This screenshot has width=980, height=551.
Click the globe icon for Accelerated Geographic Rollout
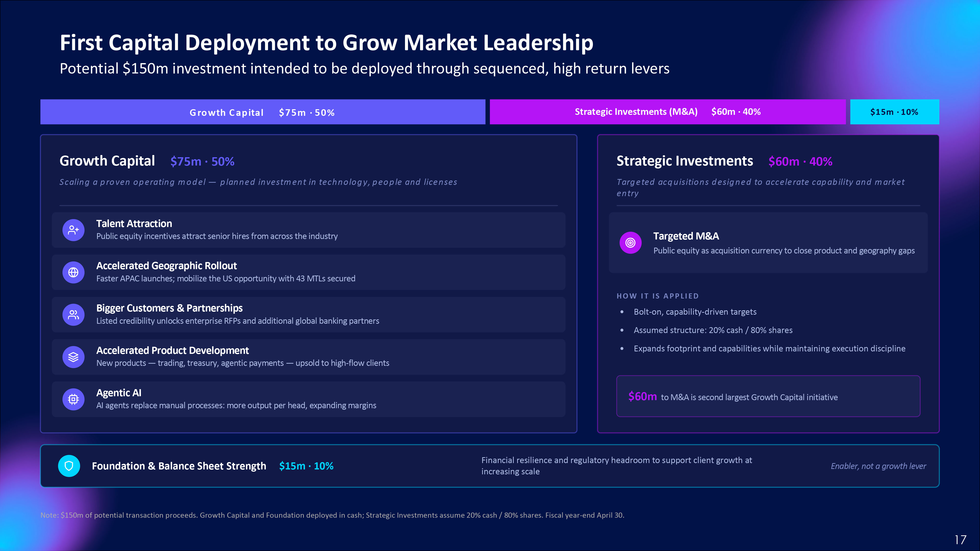[73, 272]
